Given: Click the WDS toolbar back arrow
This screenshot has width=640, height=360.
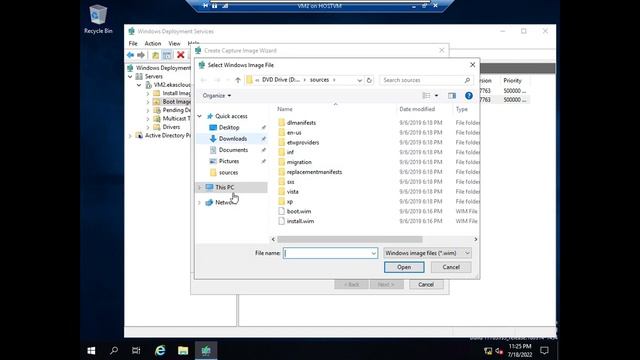Looking at the screenshot, I should pyautogui.click(x=130, y=55).
